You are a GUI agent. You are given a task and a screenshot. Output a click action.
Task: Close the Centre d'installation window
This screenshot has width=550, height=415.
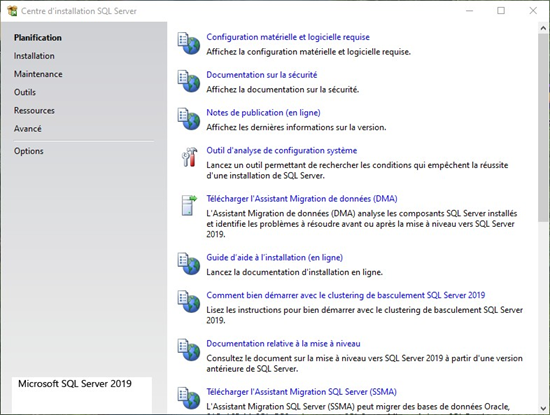533,11
